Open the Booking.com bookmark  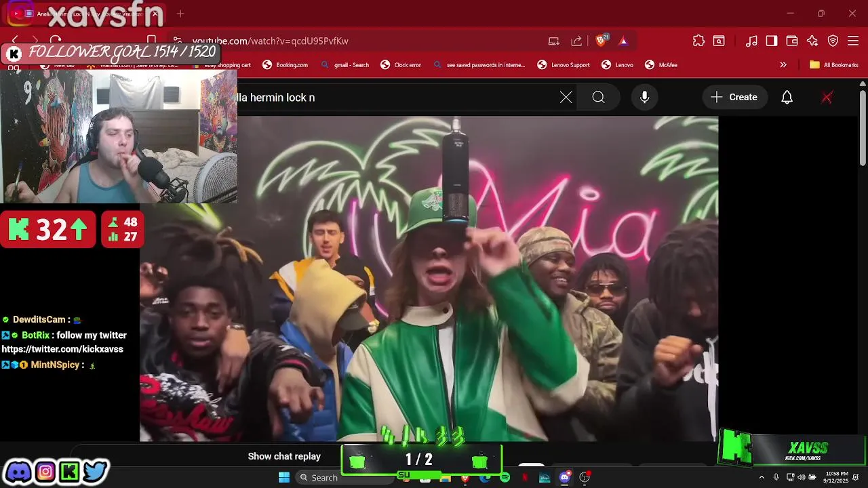click(x=285, y=65)
